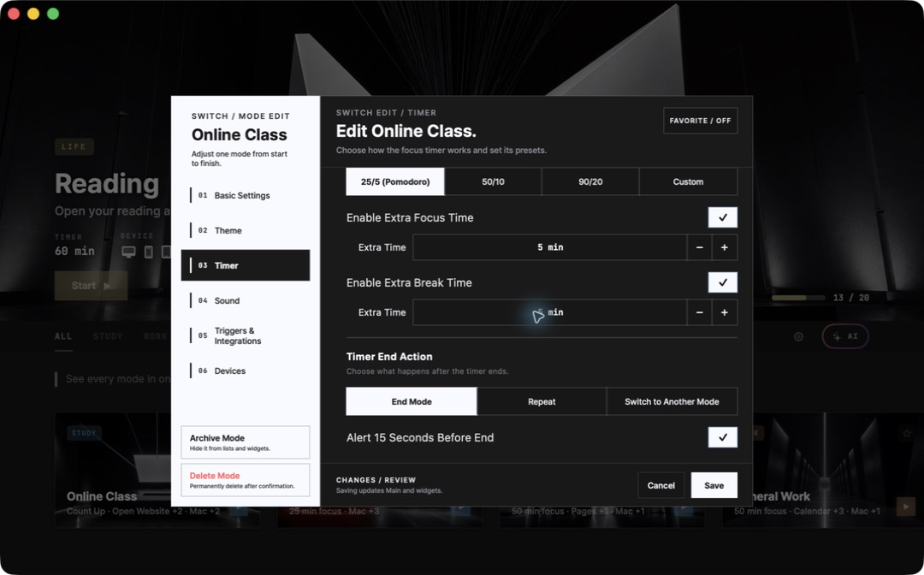Click the 13 / 20 progress bar

(798, 298)
